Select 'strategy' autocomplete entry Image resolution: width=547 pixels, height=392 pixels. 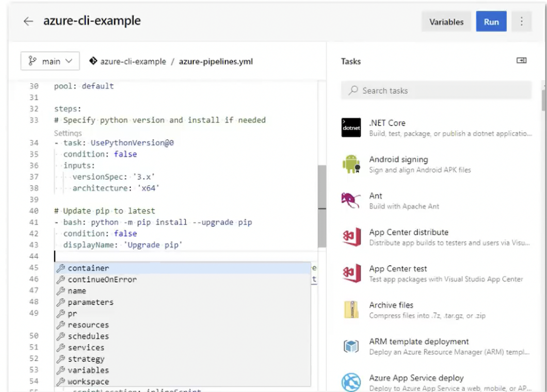(86, 359)
